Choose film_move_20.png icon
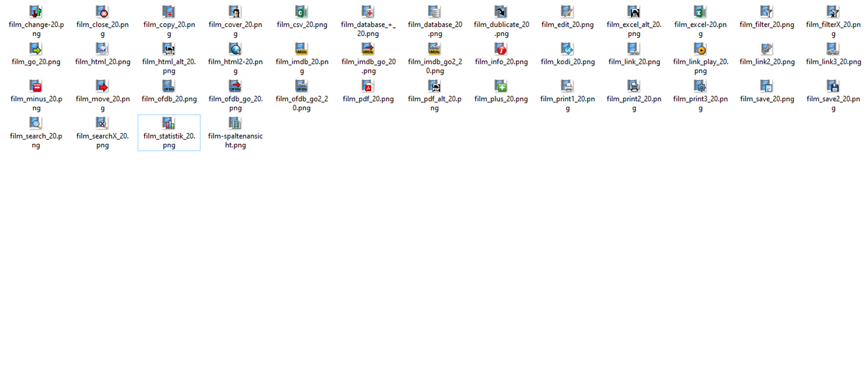Viewport: 868px width, 376px height. (102, 86)
